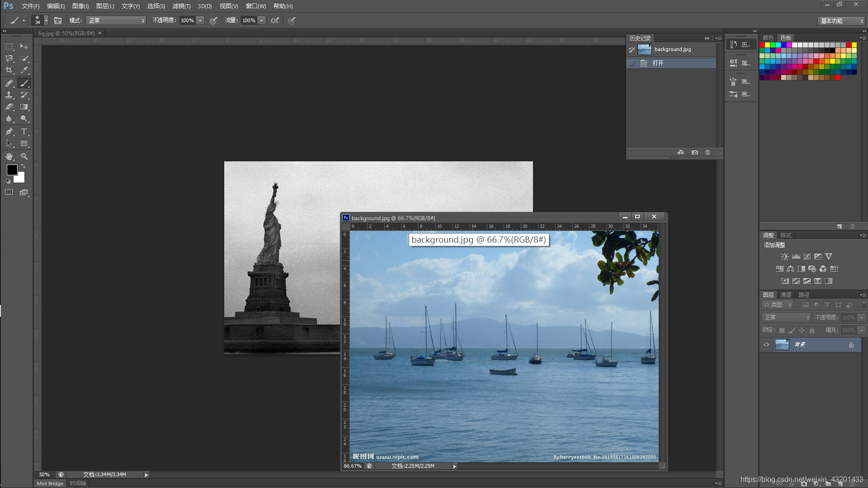Viewport: 868px width, 488px height.
Task: Select the Horizontal Type tool
Action: coord(24,131)
